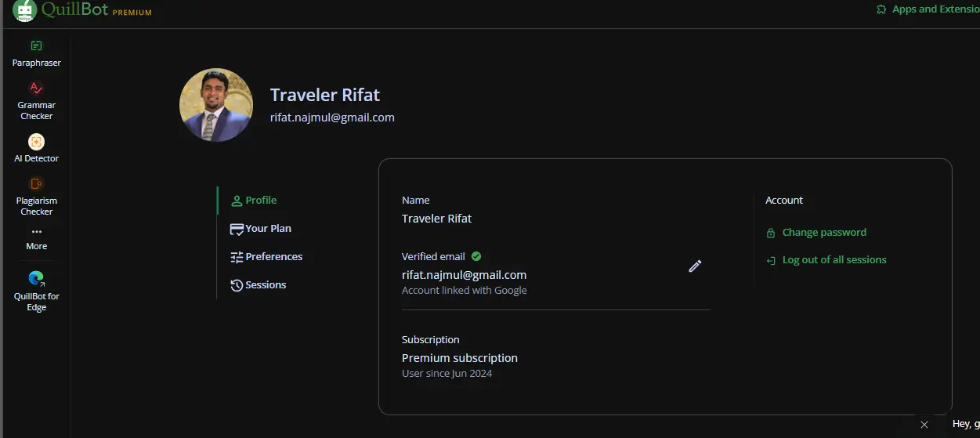Click the Verified email label
Image resolution: width=980 pixels, height=438 pixels.
tap(433, 256)
